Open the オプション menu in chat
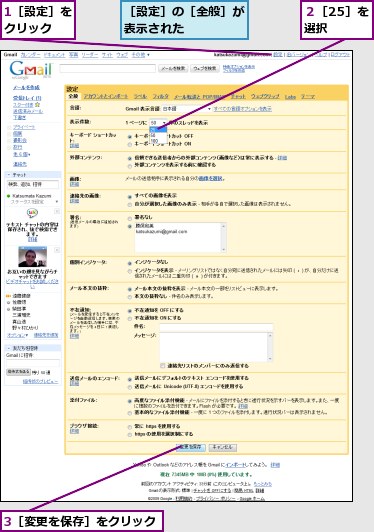Image resolution: width=374 pixels, height=532 pixels. pos(18,335)
